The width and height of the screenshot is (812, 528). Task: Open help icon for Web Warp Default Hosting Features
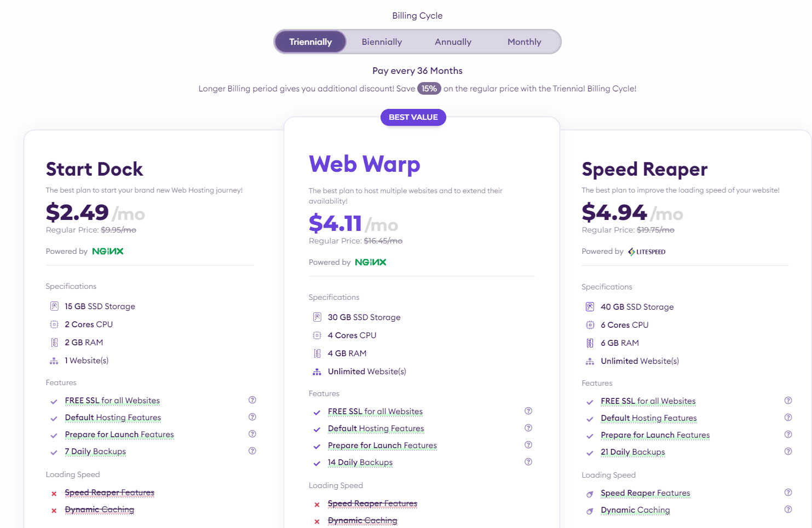pos(528,428)
